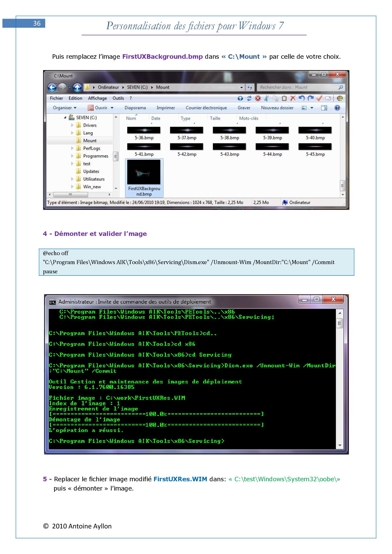Collapse the SEVEN (C:) tree node
The height and width of the screenshot is (554, 392).
65,118
